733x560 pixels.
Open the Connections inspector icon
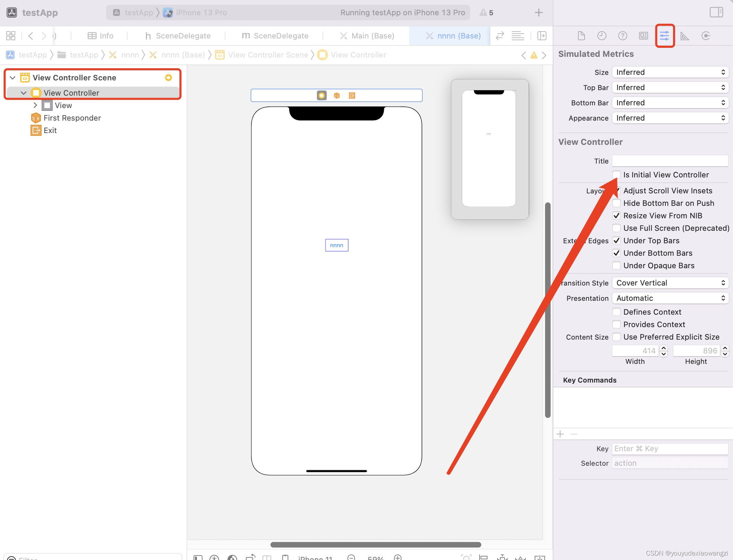[x=706, y=36]
